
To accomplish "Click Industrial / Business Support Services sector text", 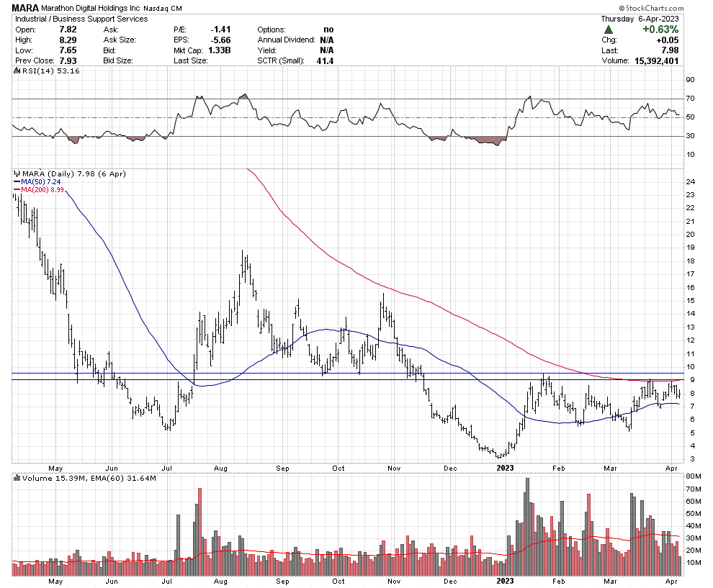I will click(x=81, y=19).
